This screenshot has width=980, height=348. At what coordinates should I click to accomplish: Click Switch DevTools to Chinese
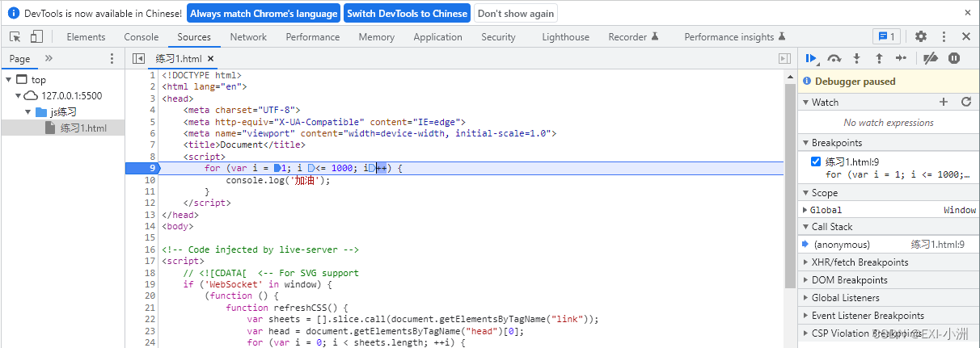(407, 14)
